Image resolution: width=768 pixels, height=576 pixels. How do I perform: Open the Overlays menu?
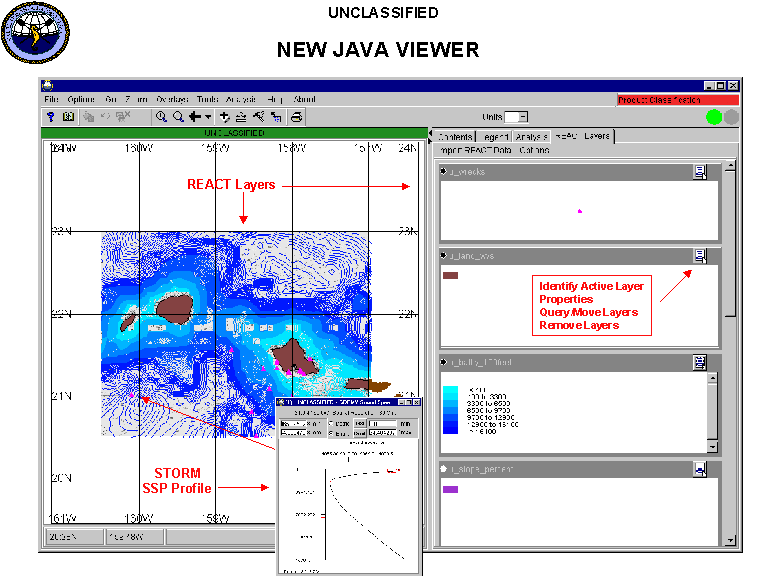tap(171, 99)
